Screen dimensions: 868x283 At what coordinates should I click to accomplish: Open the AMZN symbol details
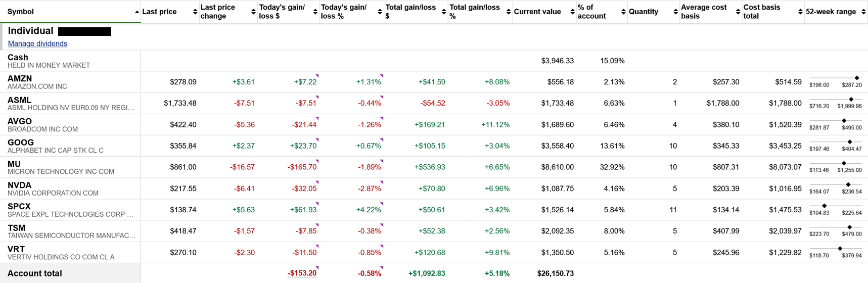[20, 78]
